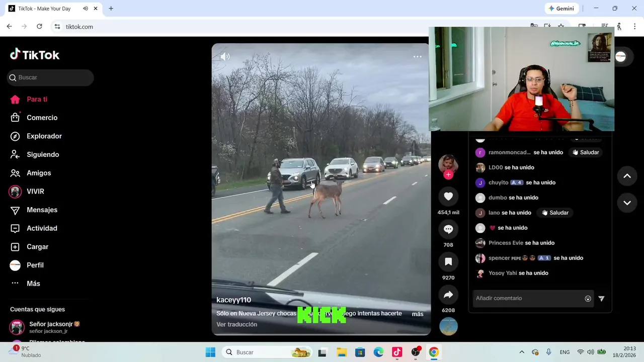Click the microphone tray icon

point(549,352)
